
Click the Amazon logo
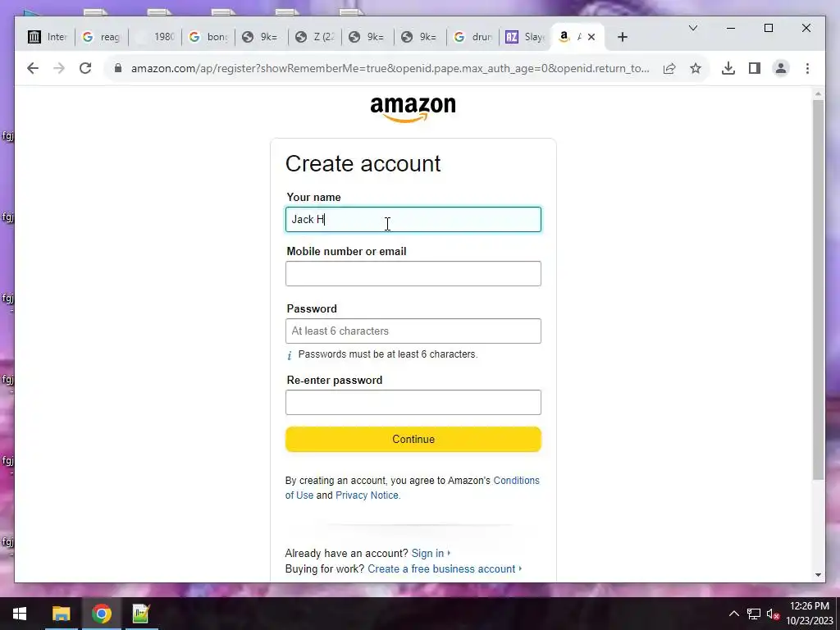[x=413, y=109]
